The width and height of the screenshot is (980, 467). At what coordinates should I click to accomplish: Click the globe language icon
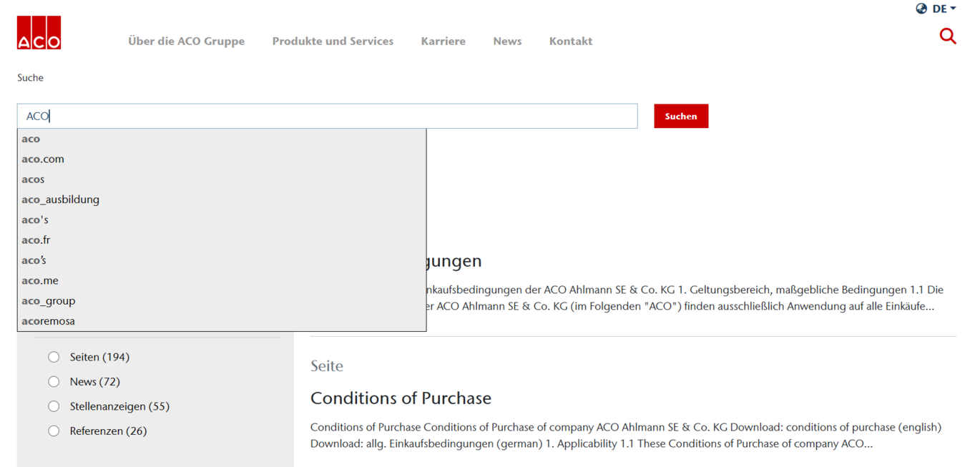coord(921,9)
